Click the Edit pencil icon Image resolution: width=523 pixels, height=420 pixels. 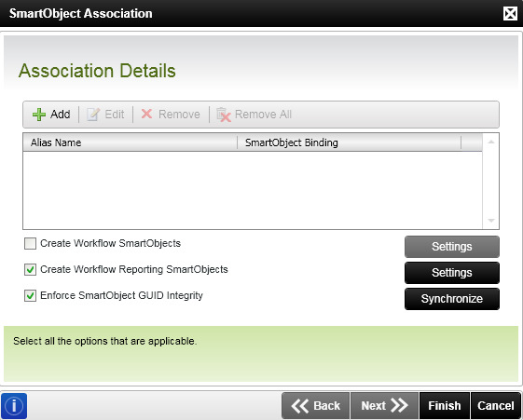[93, 115]
